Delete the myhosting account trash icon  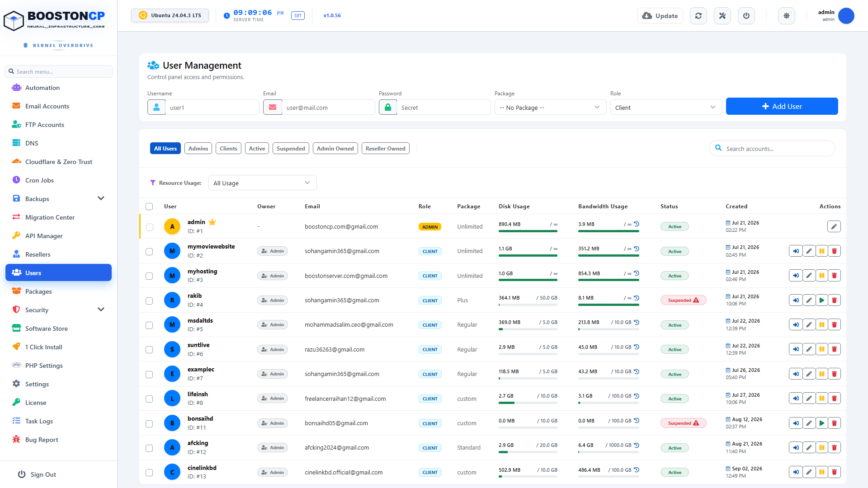tap(835, 276)
